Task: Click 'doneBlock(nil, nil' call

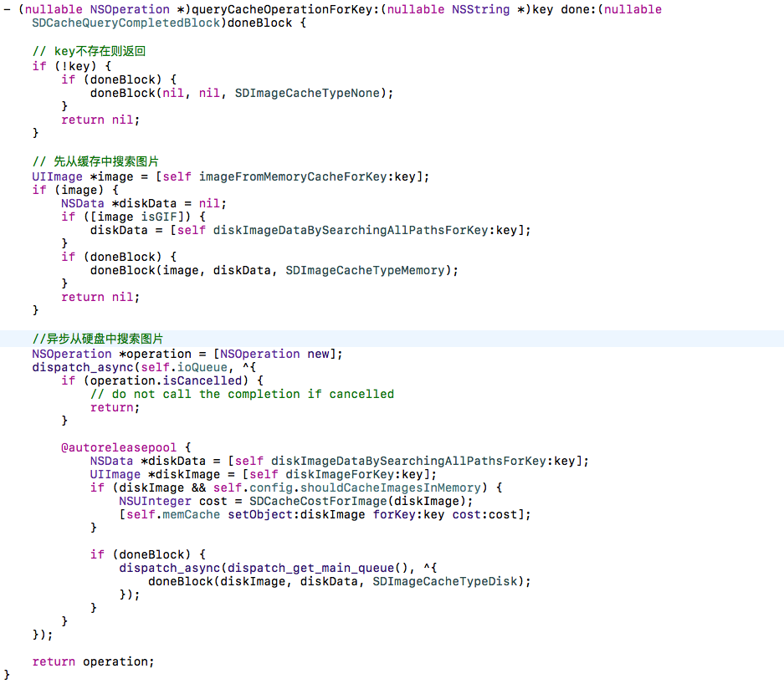Action: (x=155, y=93)
